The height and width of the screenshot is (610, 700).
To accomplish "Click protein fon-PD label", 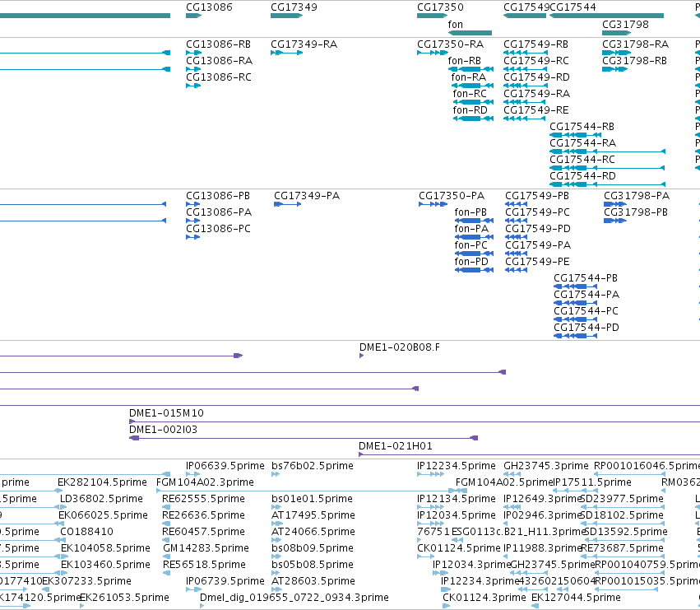I will pos(471,262).
